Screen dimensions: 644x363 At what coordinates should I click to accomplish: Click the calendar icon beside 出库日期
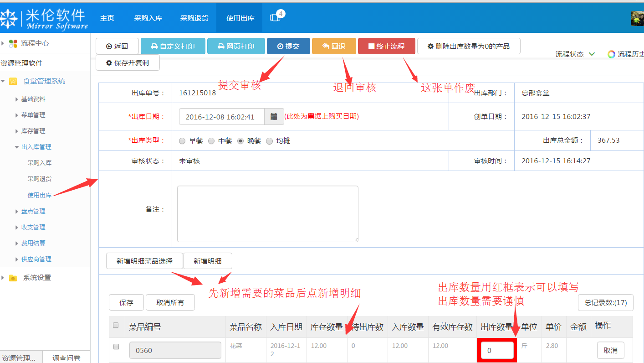pyautogui.click(x=273, y=117)
